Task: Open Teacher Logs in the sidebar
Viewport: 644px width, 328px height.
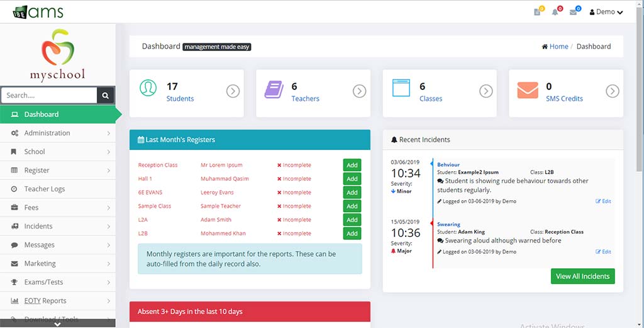Action: tap(44, 189)
